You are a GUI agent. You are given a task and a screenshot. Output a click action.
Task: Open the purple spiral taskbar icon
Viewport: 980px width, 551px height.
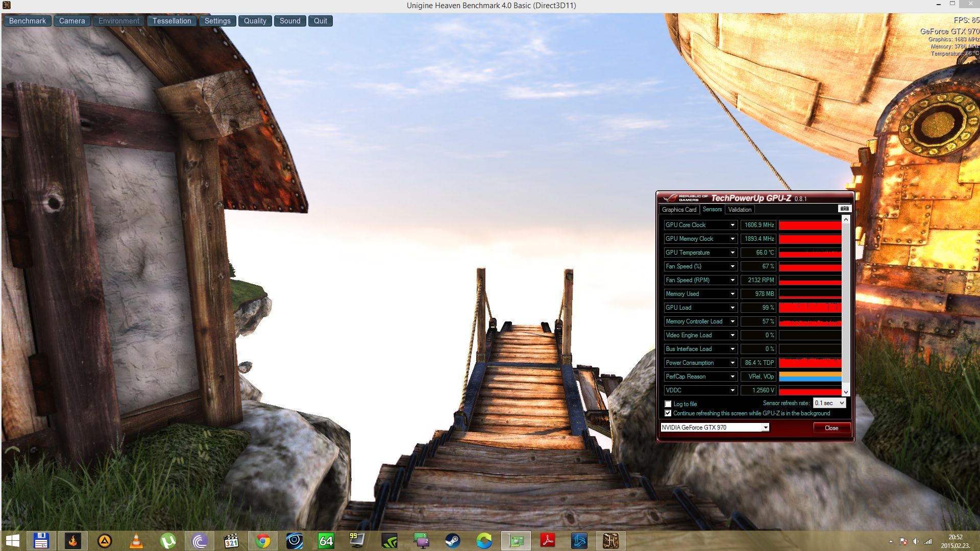pyautogui.click(x=200, y=541)
